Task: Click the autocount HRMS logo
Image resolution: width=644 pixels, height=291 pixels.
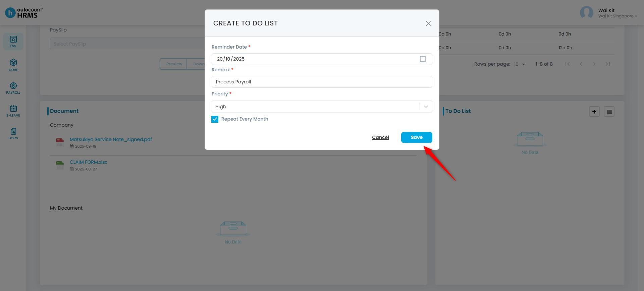Action: [24, 13]
